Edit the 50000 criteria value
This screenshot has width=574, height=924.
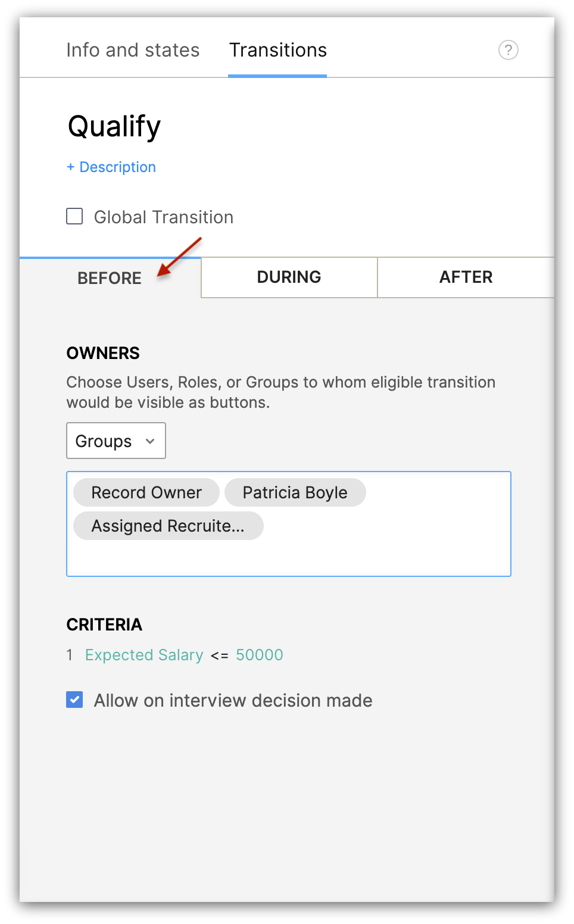point(260,655)
